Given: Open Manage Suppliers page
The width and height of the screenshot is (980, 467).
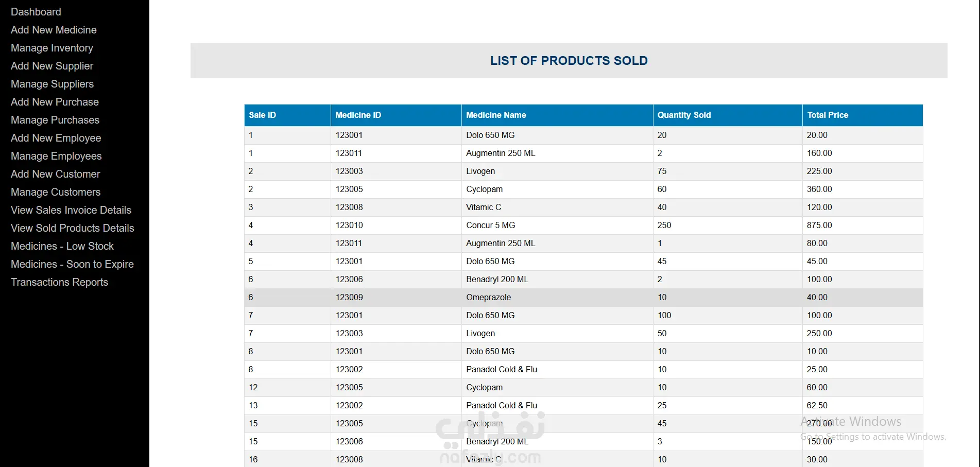Looking at the screenshot, I should click(53, 84).
